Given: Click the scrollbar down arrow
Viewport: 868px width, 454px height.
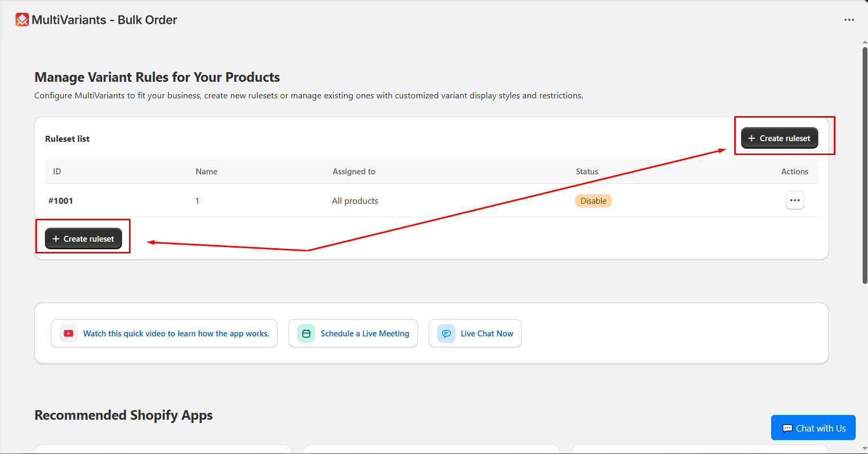Looking at the screenshot, I should 865,449.
